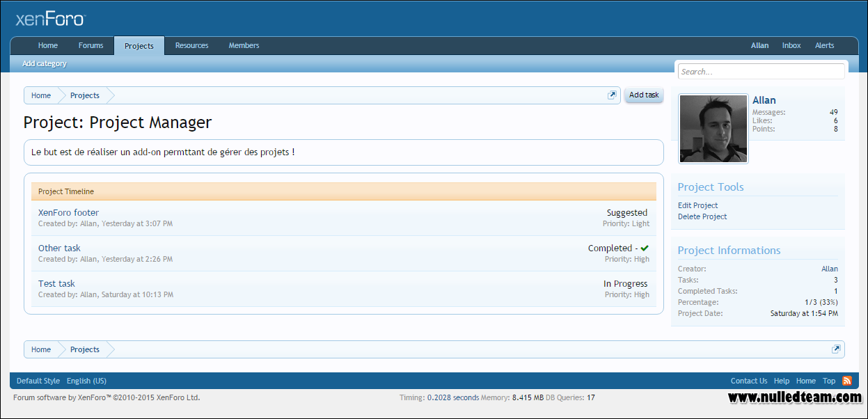Click Priority: Light text
This screenshot has width=868, height=419.
pos(626,224)
